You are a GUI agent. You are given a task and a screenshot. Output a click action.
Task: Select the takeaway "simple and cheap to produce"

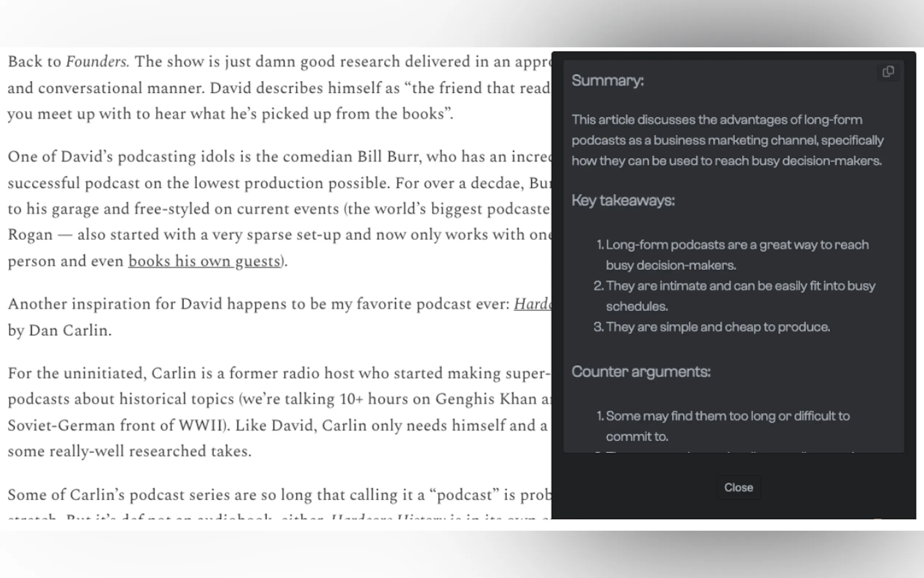click(x=717, y=327)
